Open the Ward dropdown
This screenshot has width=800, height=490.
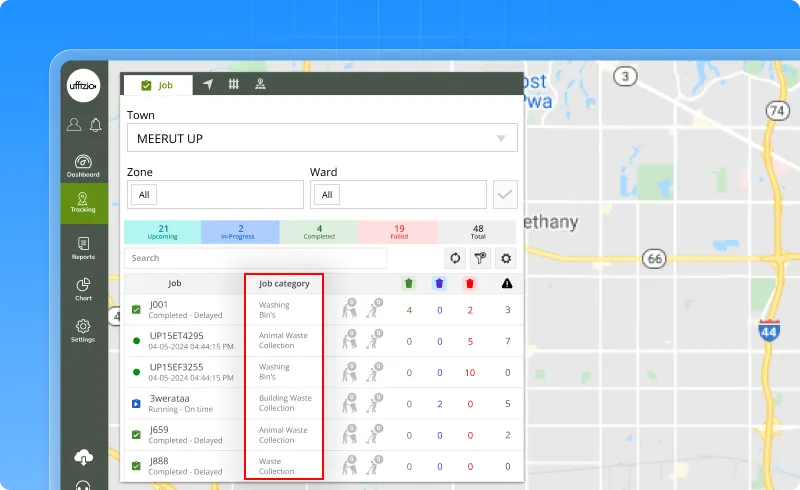[398, 194]
